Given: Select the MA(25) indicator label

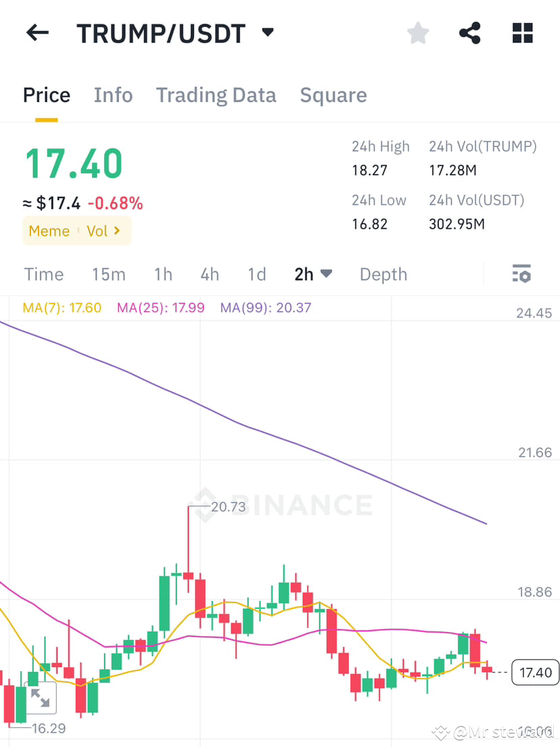Looking at the screenshot, I should pos(160,307).
